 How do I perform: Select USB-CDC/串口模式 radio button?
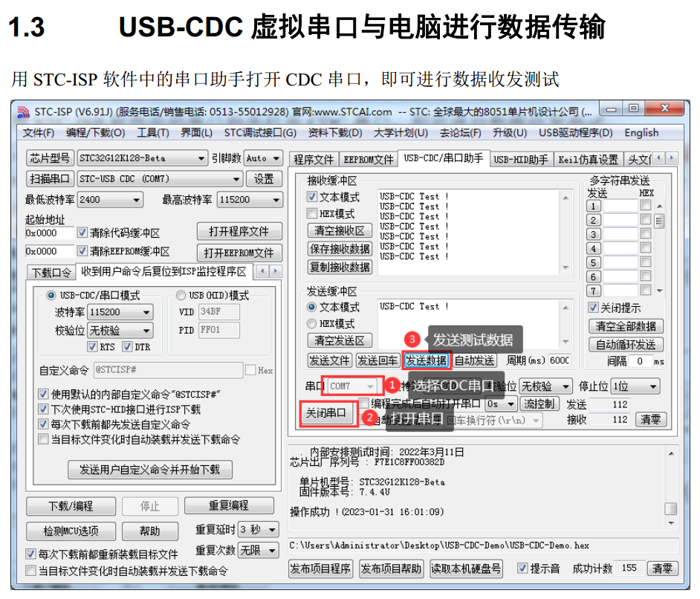(51, 295)
